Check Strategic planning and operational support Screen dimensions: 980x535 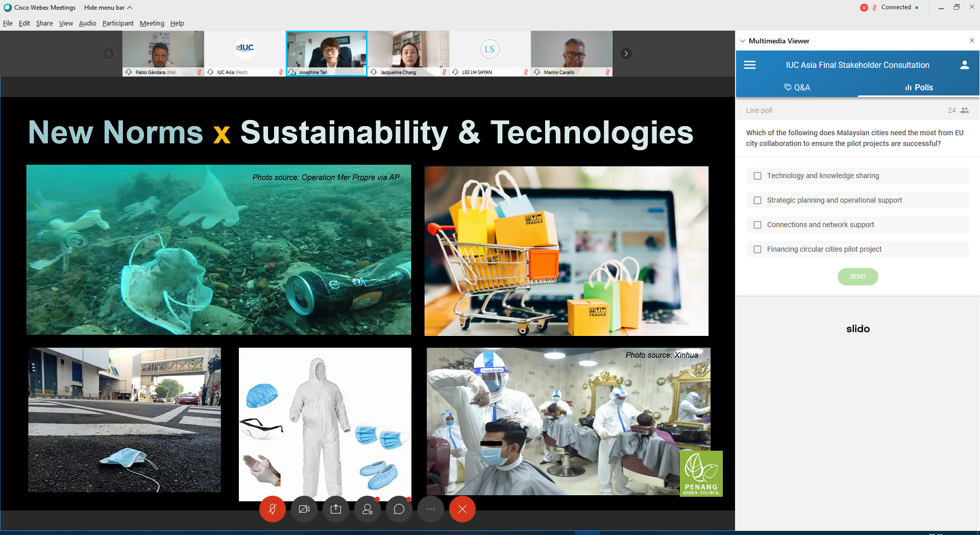(x=757, y=200)
